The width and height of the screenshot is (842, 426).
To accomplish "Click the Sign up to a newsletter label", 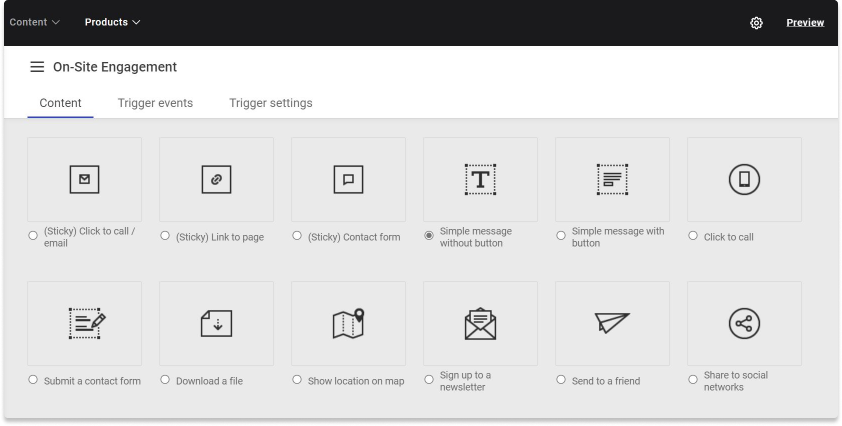I will coord(465,381).
